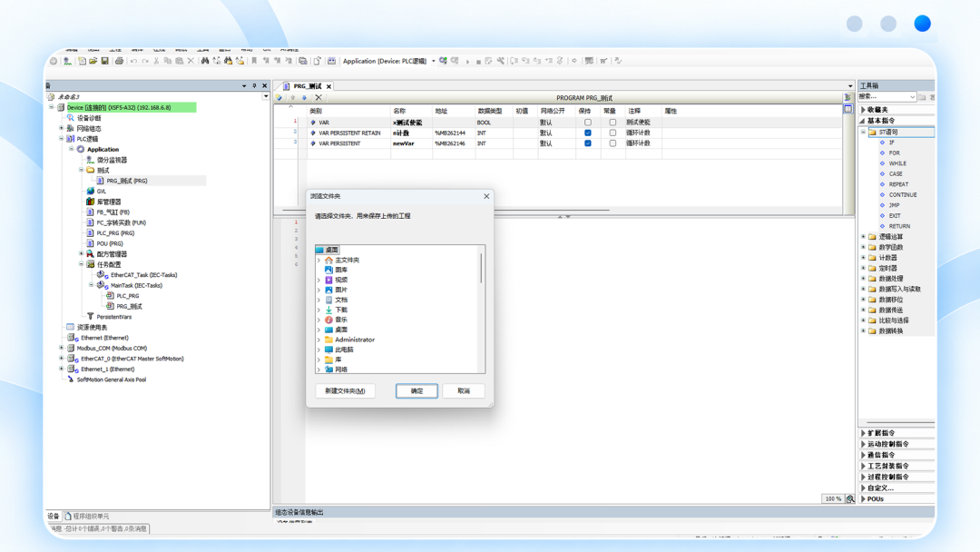Open 库管理器 library manager in tree
980x552 pixels.
coord(109,202)
